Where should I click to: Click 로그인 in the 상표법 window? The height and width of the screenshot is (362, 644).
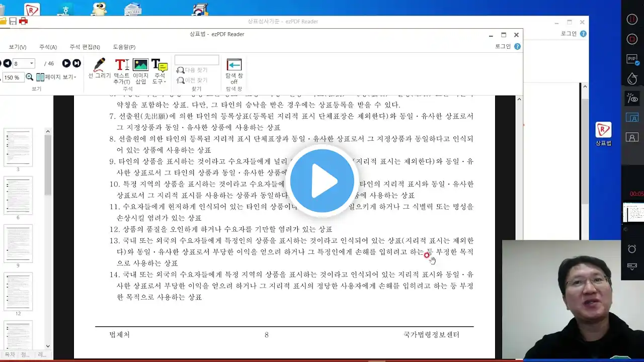(503, 46)
